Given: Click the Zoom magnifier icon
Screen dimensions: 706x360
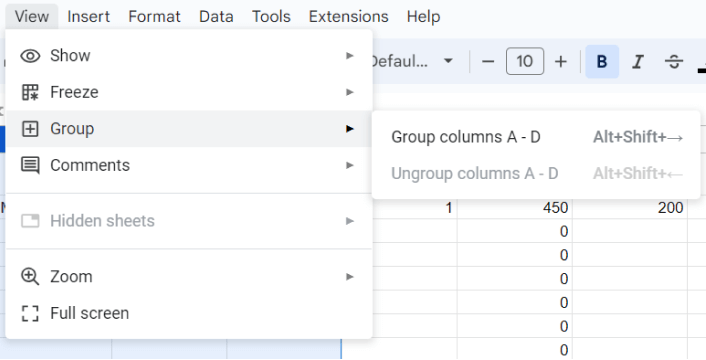Looking at the screenshot, I should coord(30,277).
